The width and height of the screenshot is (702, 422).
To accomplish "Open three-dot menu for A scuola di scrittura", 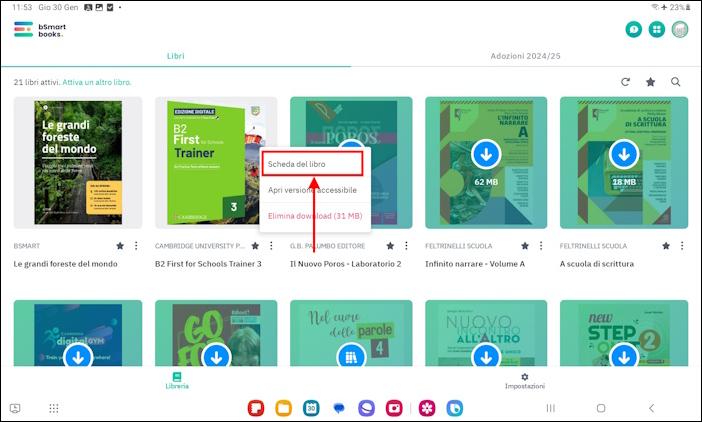I will coord(682,246).
